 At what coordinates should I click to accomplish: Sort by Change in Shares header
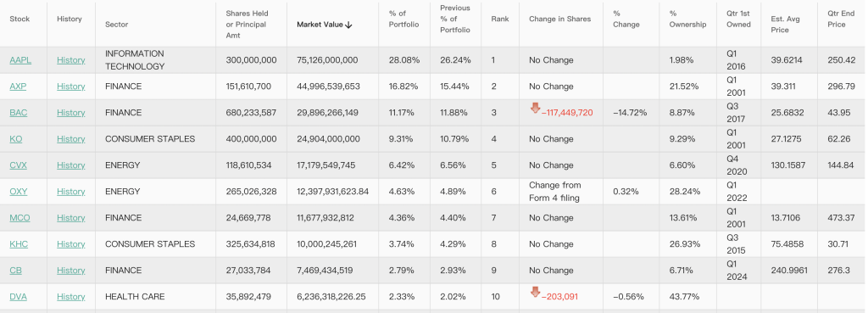tap(559, 19)
